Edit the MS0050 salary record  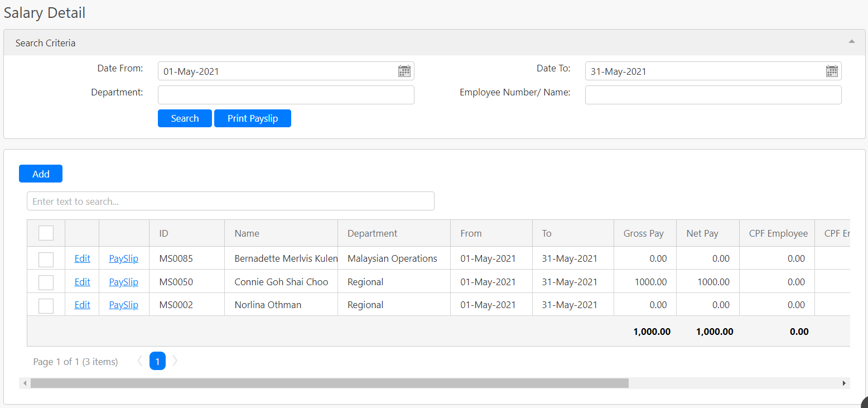82,282
